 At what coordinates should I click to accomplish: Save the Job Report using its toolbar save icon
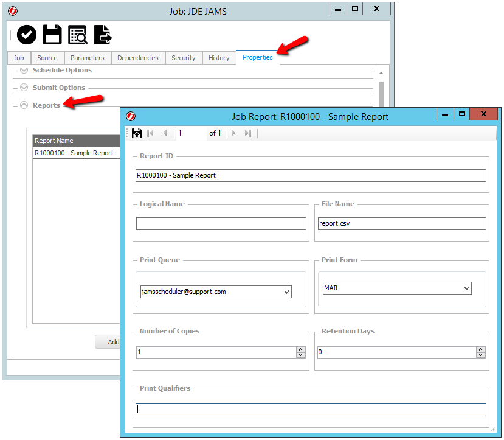(137, 133)
